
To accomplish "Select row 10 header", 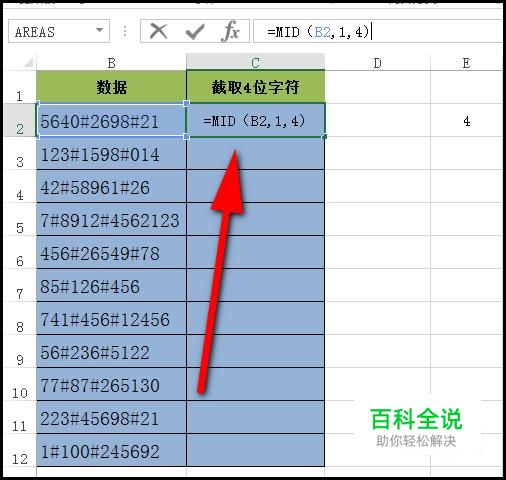I will tap(19, 384).
